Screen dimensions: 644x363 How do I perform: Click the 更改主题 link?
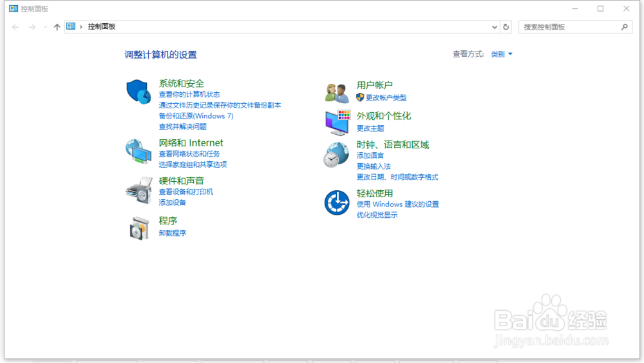click(370, 128)
